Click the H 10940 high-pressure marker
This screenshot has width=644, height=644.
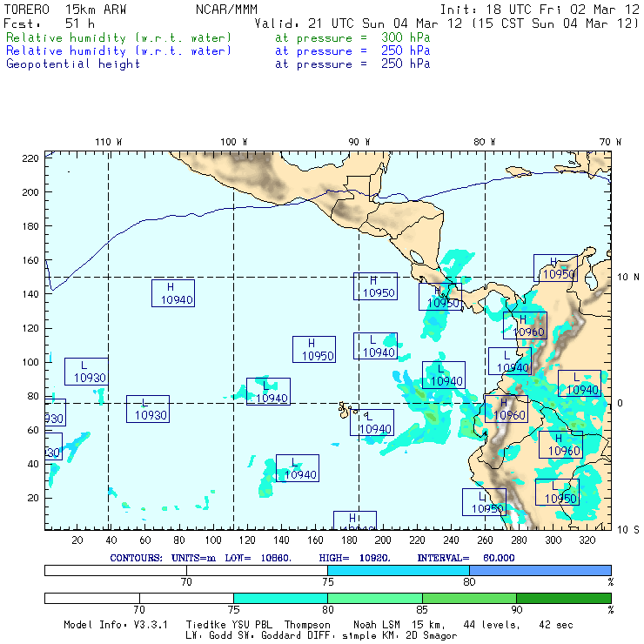click(x=172, y=293)
